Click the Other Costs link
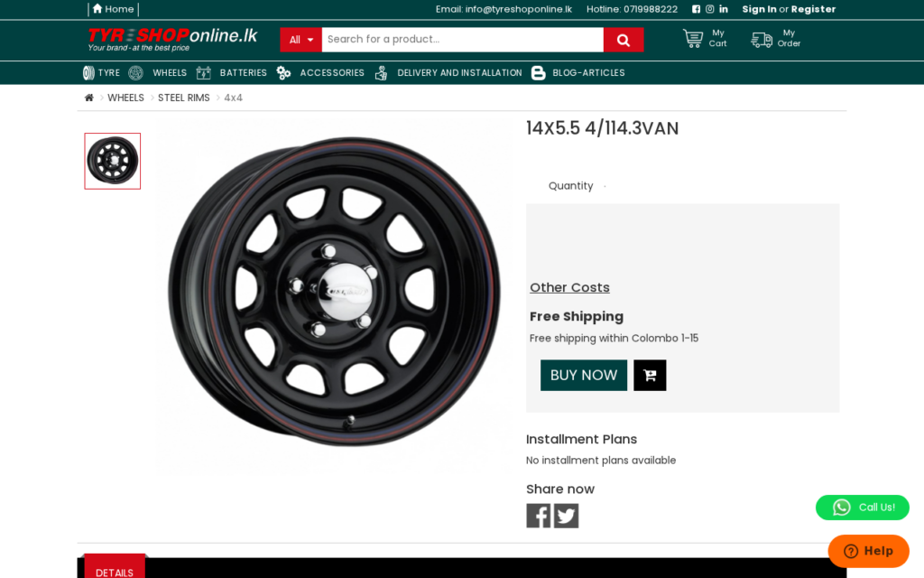The height and width of the screenshot is (578, 924). (x=570, y=287)
